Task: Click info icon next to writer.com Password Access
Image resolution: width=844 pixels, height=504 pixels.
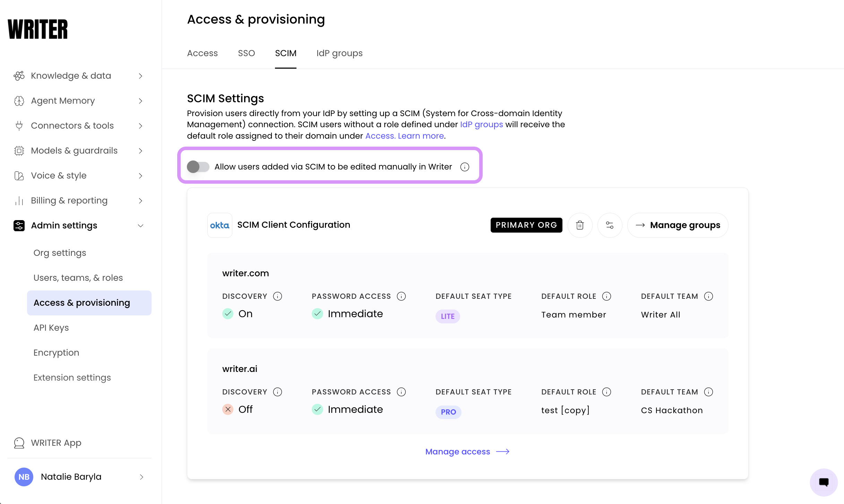Action: click(x=401, y=296)
